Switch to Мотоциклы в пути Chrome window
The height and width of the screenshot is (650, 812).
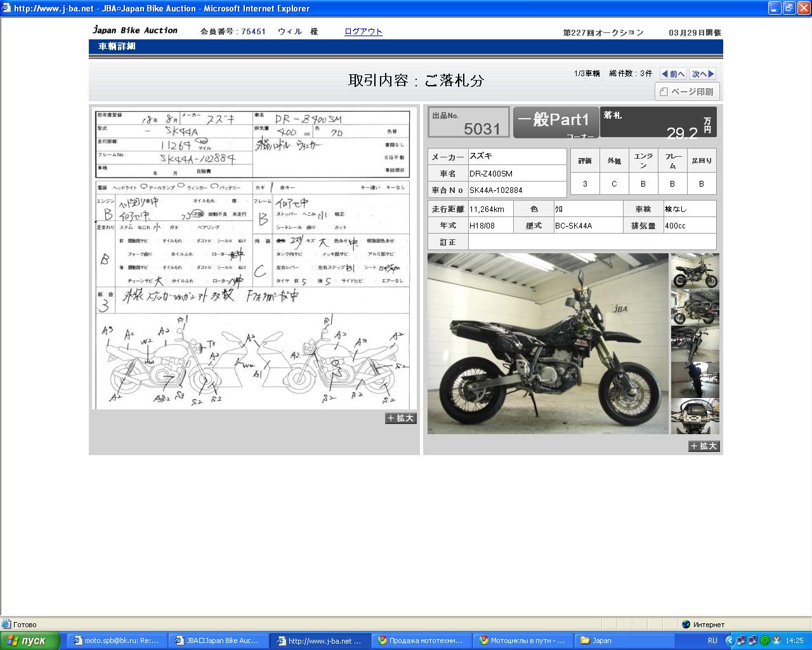coord(523,640)
